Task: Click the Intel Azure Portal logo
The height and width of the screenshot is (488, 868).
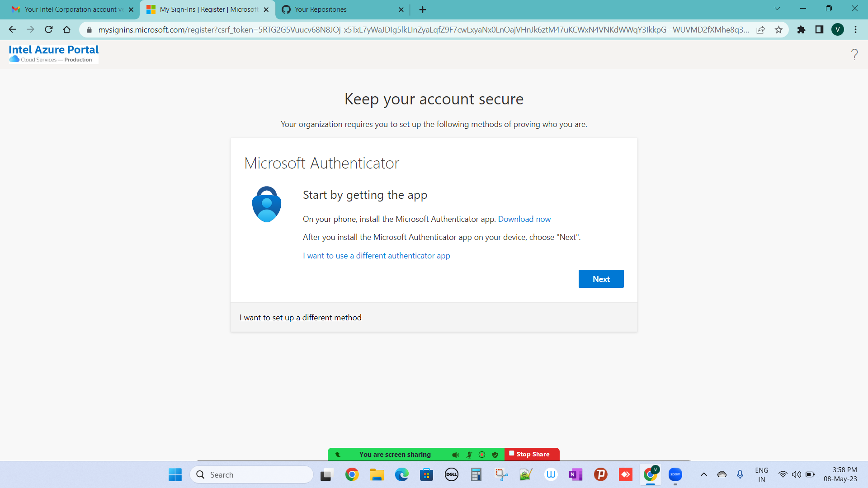Action: click(x=53, y=53)
